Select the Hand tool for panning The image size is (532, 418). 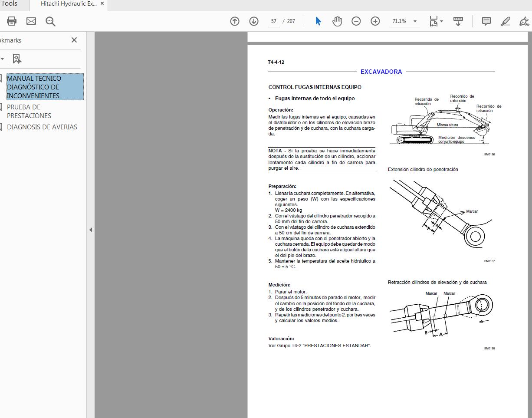coord(337,21)
